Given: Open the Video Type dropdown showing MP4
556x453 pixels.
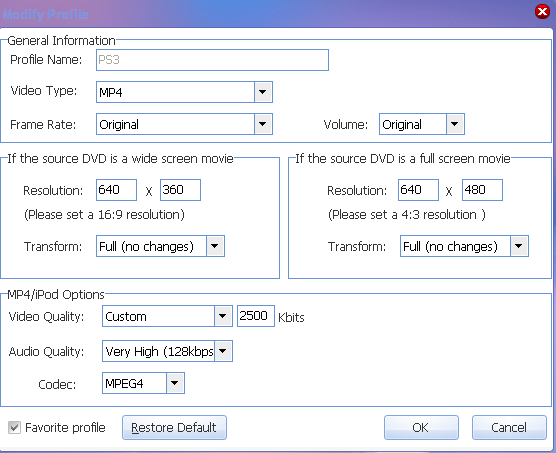Looking at the screenshot, I should [x=184, y=92].
